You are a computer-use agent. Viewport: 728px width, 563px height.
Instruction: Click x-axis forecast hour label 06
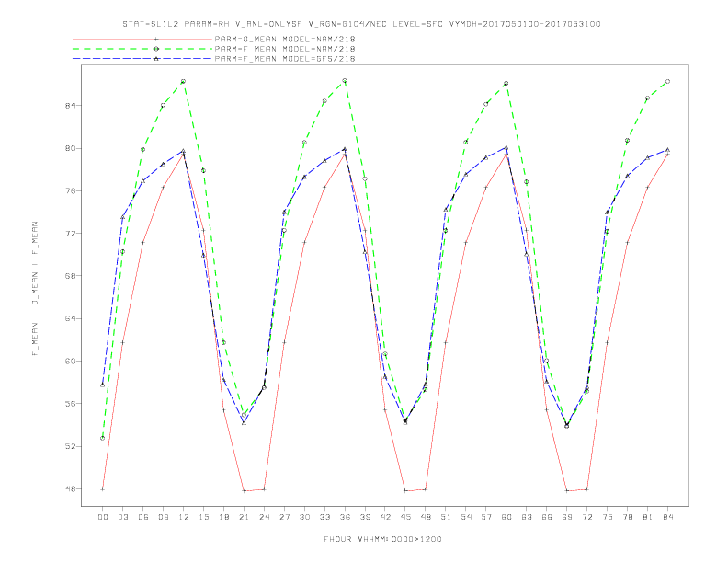[143, 517]
